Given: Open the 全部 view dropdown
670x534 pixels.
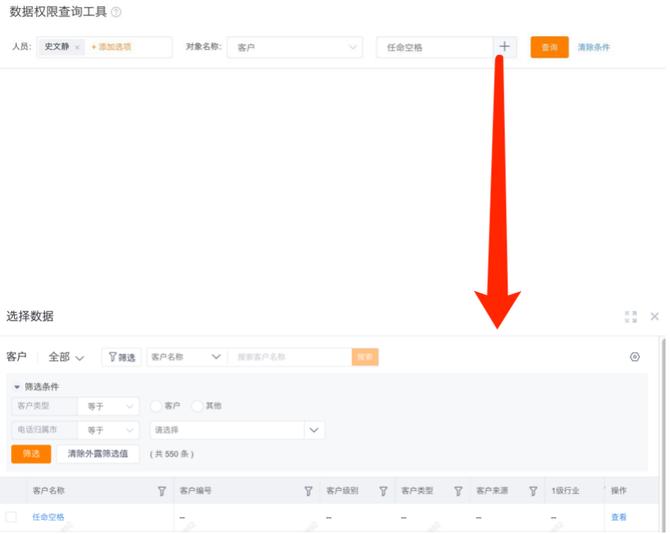Looking at the screenshot, I should [66, 357].
